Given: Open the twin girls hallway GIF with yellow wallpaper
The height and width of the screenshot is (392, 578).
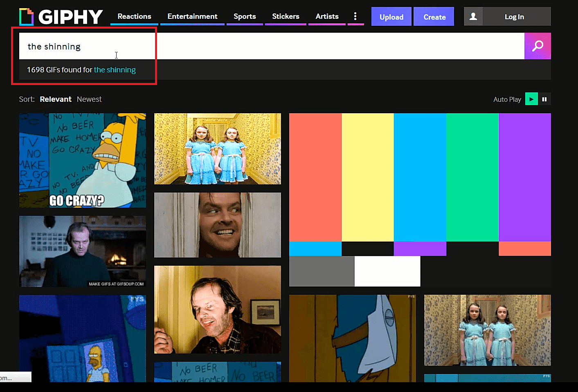Looking at the screenshot, I should tap(218, 149).
